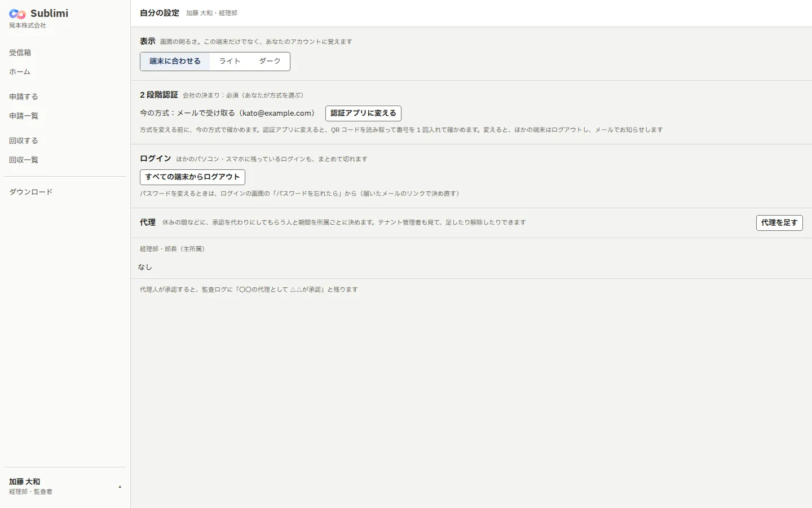The image size is (812, 508).
Task: Click the なし entry under 代理
Action: pos(145,267)
